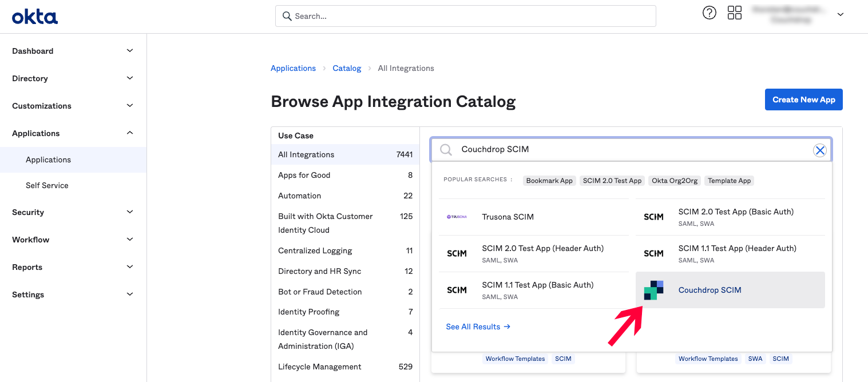868x382 pixels.
Task: Expand the Security menu chevron
Action: click(x=130, y=212)
